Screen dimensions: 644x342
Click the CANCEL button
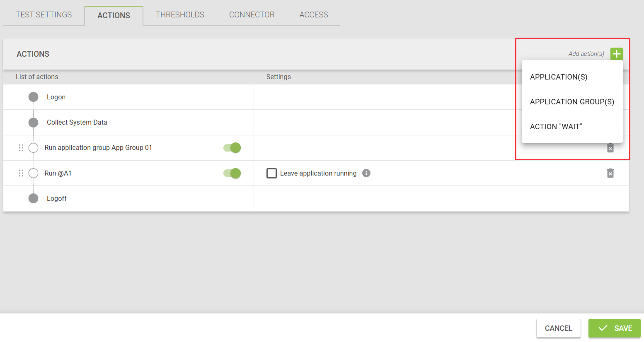click(558, 328)
